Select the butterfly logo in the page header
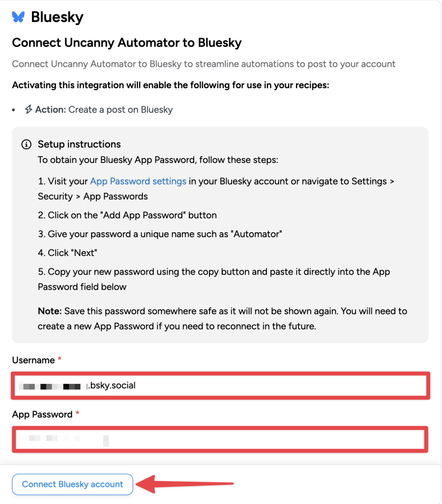 [x=18, y=16]
